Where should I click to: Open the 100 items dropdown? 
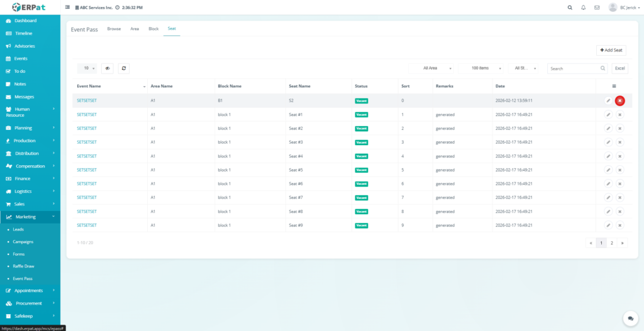(482, 68)
